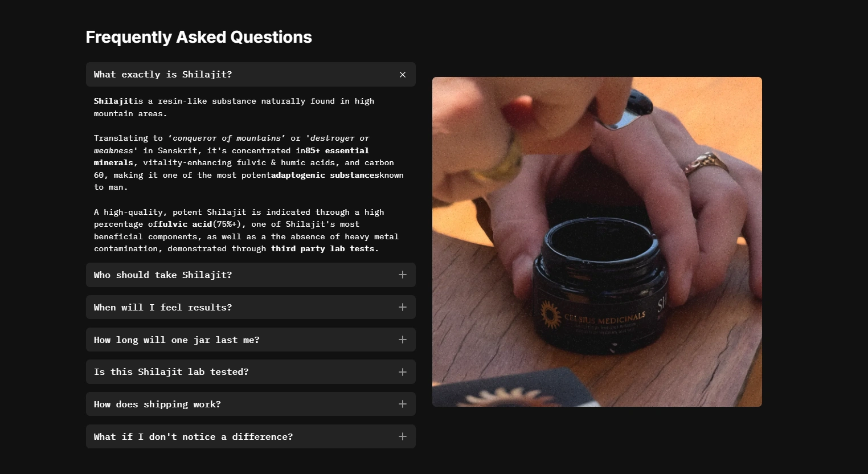Viewport: 868px width, 474px height.
Task: Show the 'How does shipping work?' answer
Action: coord(251,404)
